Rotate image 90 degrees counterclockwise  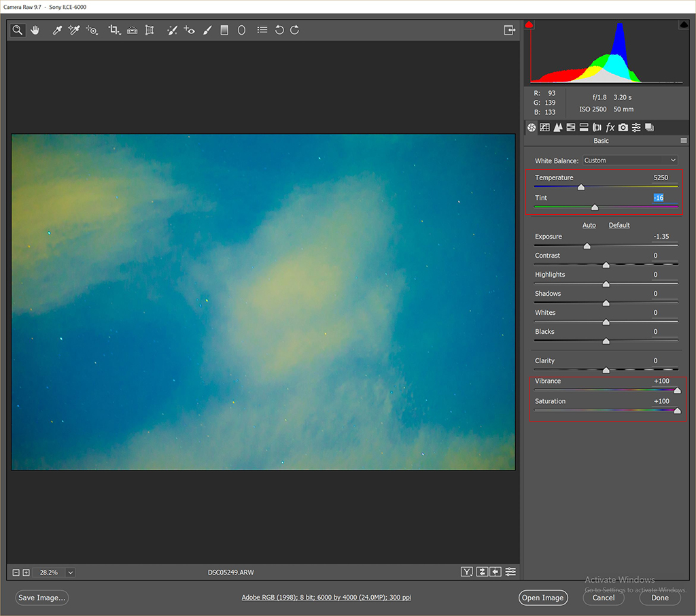pos(279,30)
